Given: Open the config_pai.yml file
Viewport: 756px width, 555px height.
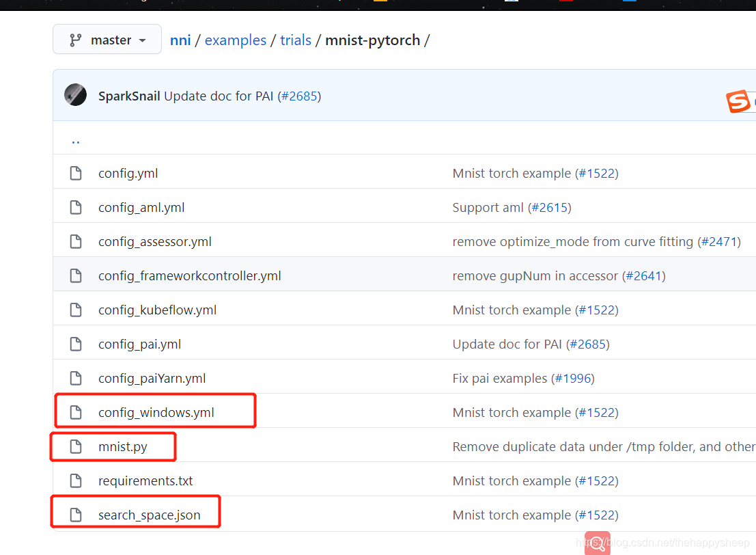Looking at the screenshot, I should (x=139, y=344).
